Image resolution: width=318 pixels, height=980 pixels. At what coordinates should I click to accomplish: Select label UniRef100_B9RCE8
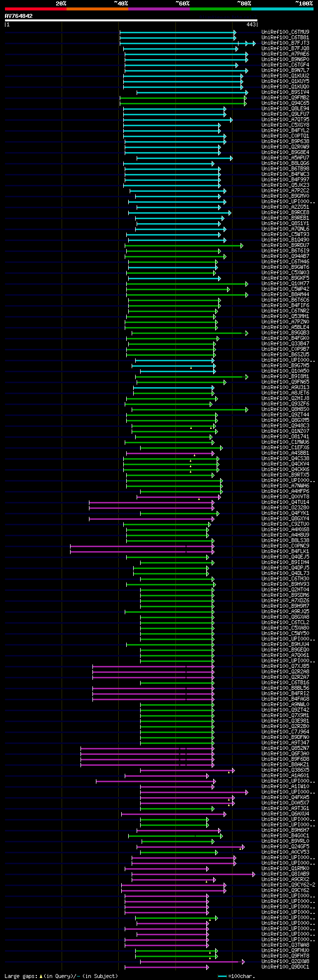(x=285, y=212)
